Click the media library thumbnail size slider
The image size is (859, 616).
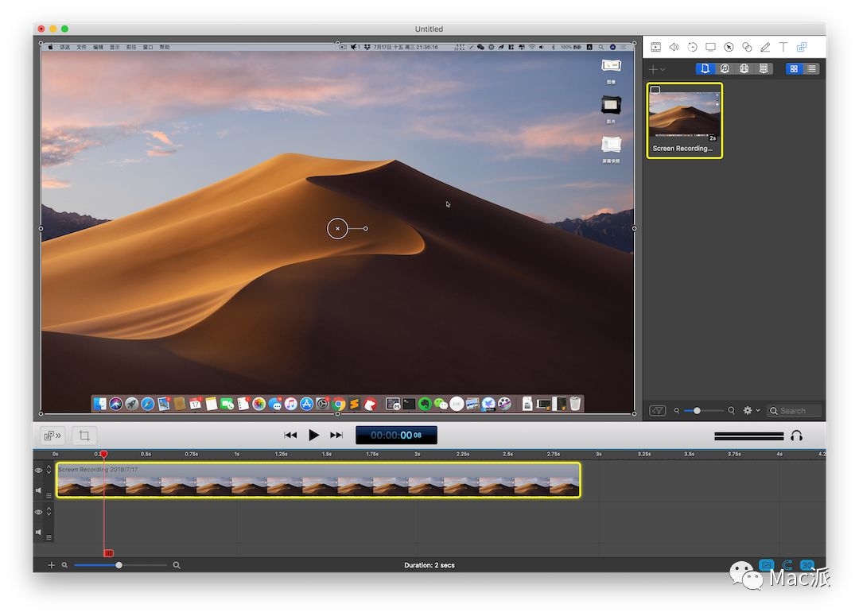click(703, 411)
